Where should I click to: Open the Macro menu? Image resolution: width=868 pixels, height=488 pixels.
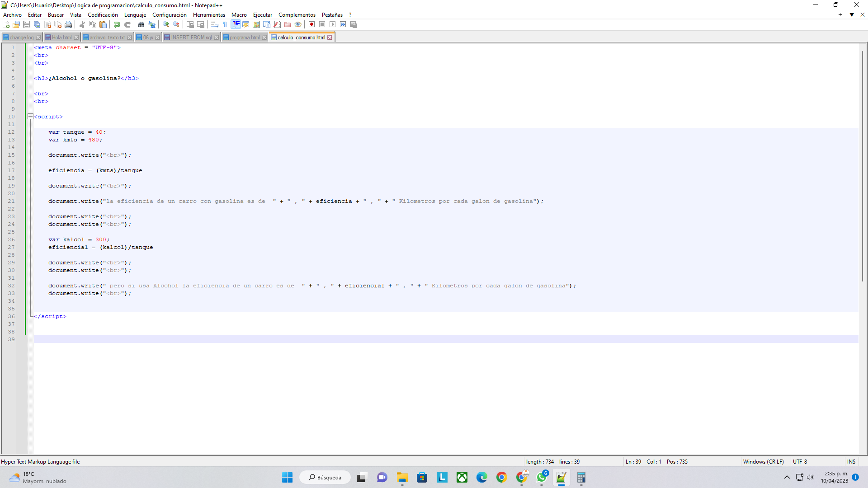(239, 15)
